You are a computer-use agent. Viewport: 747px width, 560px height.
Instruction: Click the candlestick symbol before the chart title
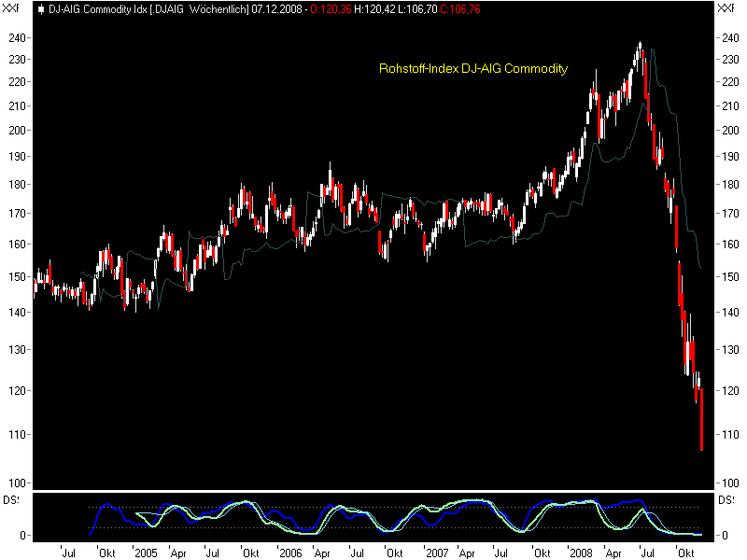click(x=41, y=9)
